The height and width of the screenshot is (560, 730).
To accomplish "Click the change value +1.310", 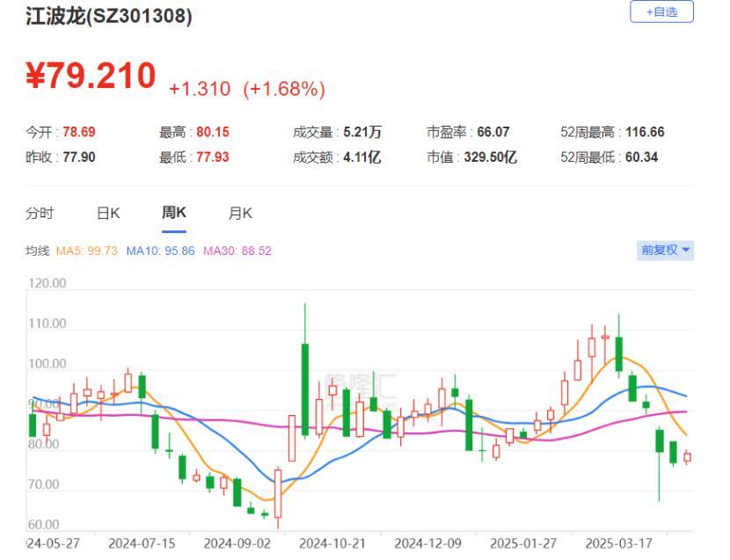I will pos(200,89).
